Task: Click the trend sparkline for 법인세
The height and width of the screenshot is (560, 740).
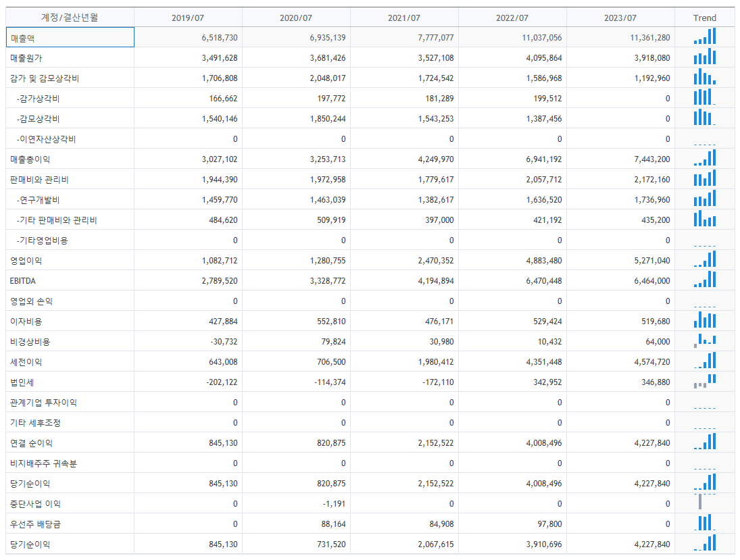Action: [x=705, y=381]
